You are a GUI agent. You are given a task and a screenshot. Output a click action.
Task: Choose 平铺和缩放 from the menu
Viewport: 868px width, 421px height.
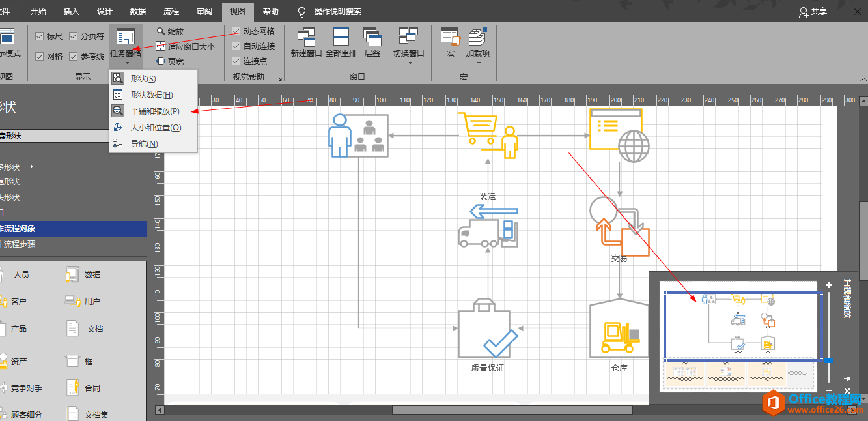click(154, 111)
